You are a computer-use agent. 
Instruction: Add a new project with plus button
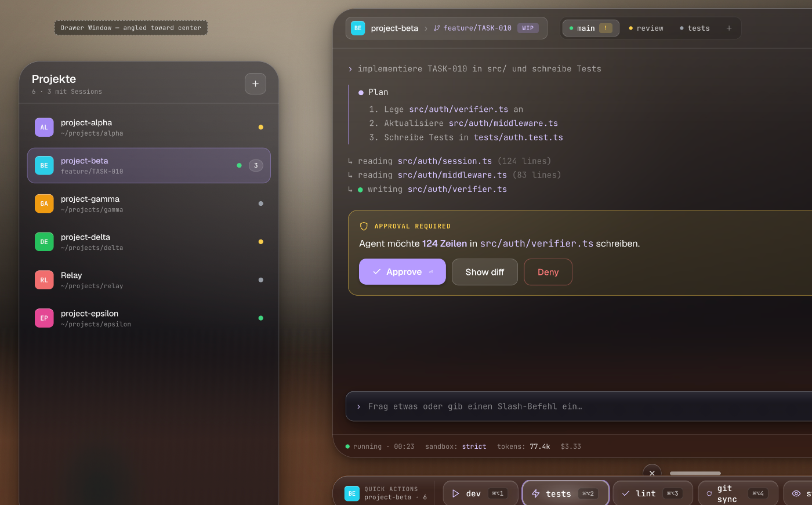(x=255, y=83)
